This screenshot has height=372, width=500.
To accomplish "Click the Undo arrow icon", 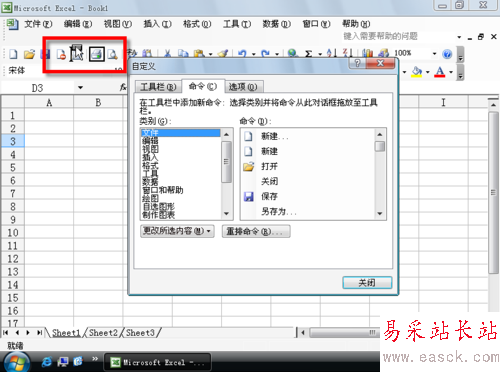I will tap(242, 53).
